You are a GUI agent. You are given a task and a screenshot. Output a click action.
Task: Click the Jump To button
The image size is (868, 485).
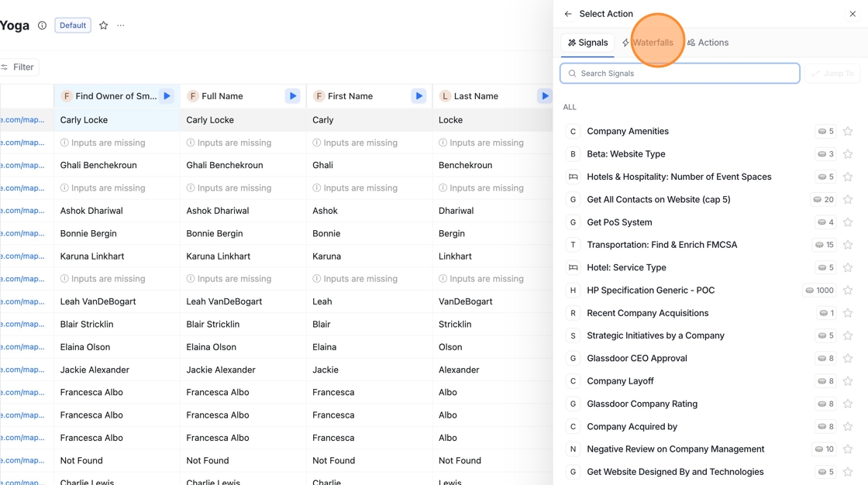coord(832,73)
